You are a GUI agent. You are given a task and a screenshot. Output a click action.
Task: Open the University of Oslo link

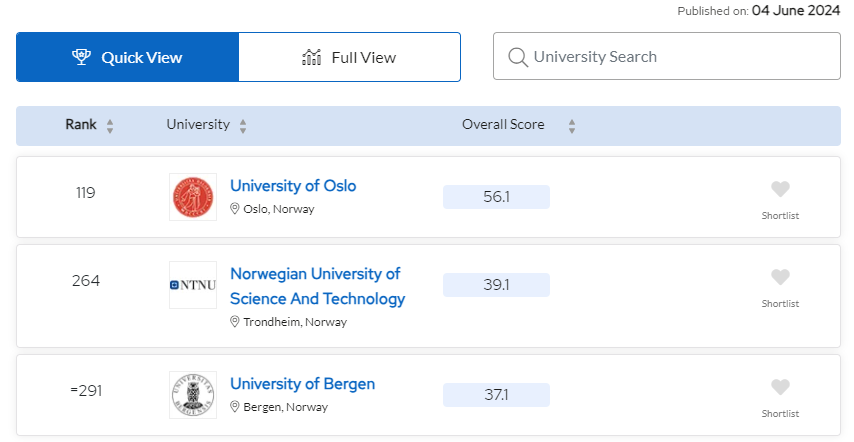pyautogui.click(x=293, y=186)
